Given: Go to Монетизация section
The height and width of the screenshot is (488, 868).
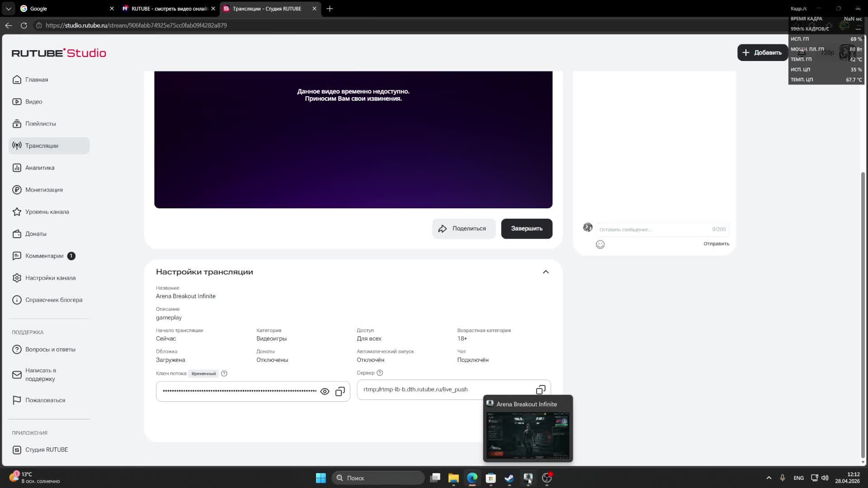Looking at the screenshot, I should [x=44, y=190].
